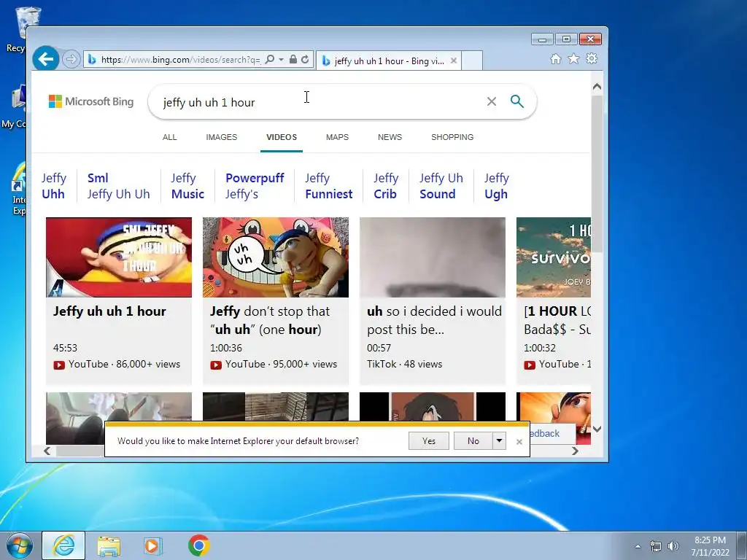The height and width of the screenshot is (560, 747).
Task: Click Yes to set default browser
Action: click(x=429, y=441)
